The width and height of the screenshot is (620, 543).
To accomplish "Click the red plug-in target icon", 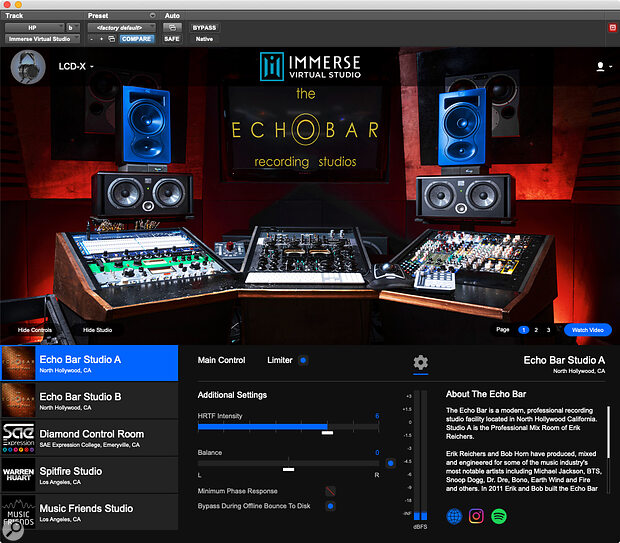I will point(612,28).
